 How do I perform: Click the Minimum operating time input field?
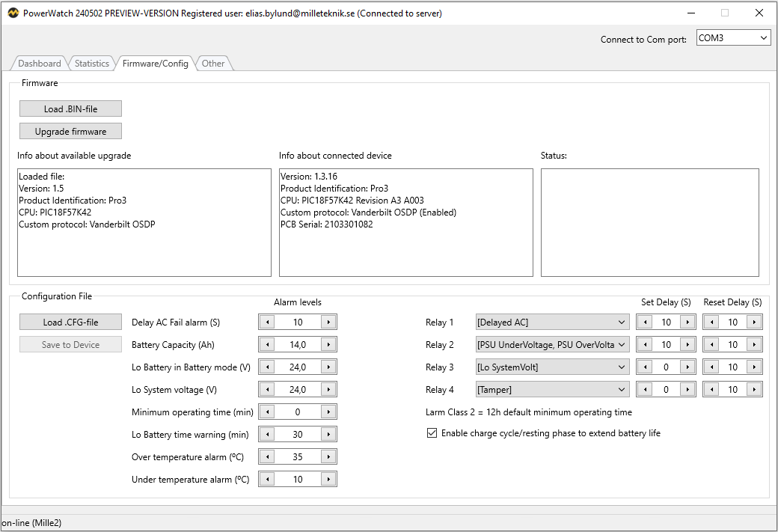tap(298, 412)
